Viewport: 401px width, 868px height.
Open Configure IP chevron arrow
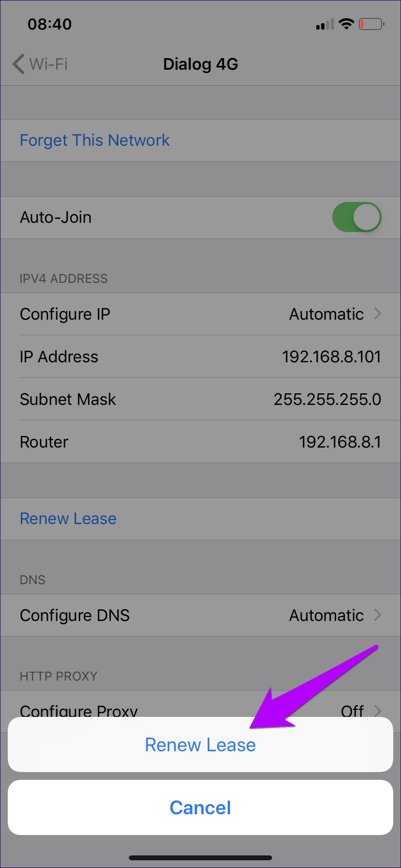tap(378, 314)
